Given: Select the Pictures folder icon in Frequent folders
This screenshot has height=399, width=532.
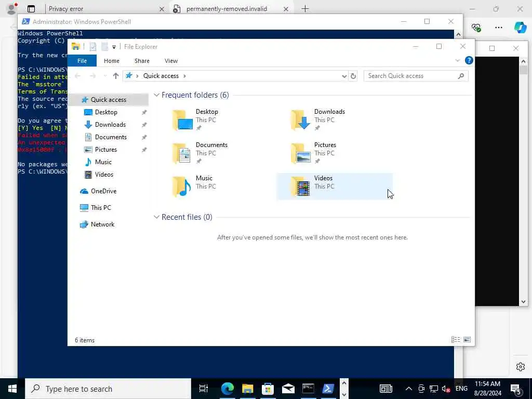Looking at the screenshot, I should [x=301, y=153].
